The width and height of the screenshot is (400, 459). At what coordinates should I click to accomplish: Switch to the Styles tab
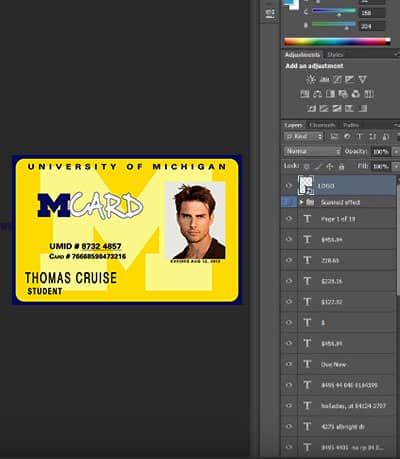[335, 55]
